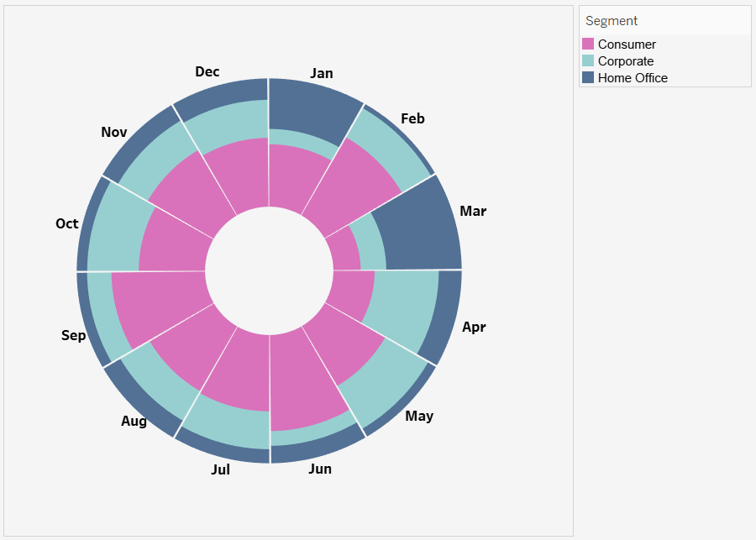
Task: Click the Corporate teal legend swatch
Action: [588, 60]
